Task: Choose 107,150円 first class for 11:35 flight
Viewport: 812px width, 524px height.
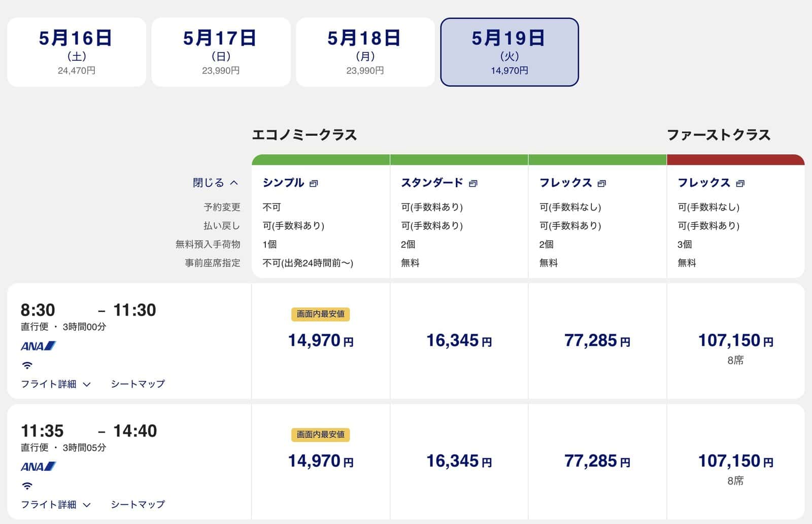Action: point(735,462)
